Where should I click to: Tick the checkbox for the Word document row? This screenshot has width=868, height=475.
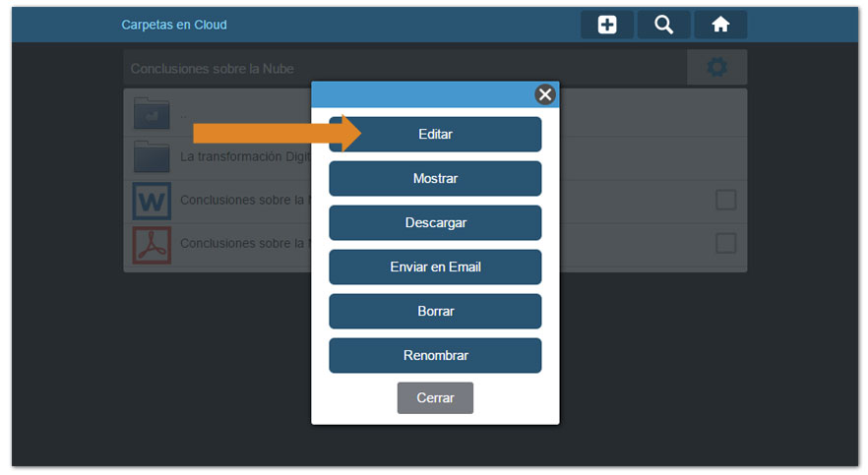click(725, 201)
